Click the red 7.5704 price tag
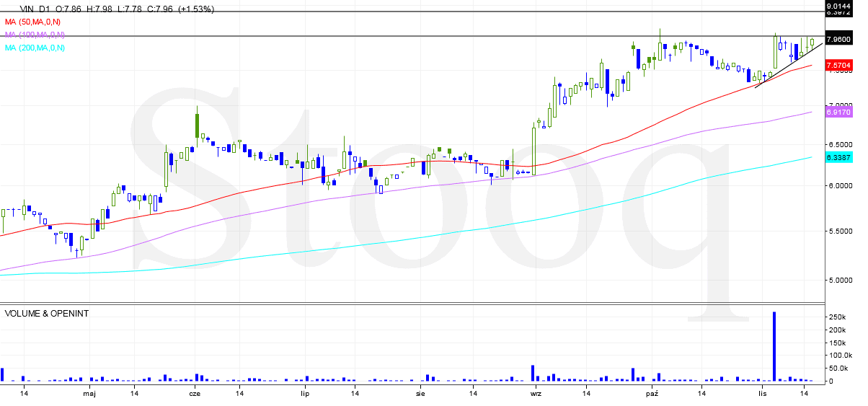Image resolution: width=868 pixels, height=406 pixels. [839, 66]
